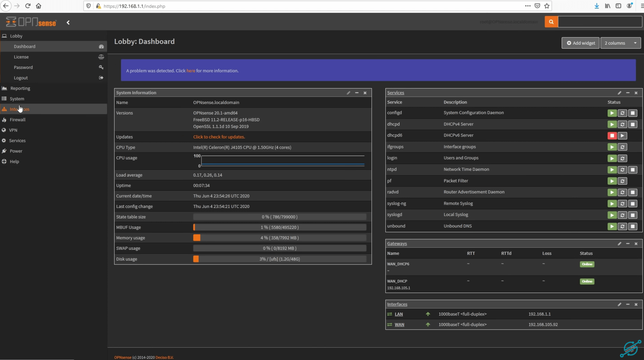
Task: Toggle radvd service start button
Action: click(x=612, y=192)
